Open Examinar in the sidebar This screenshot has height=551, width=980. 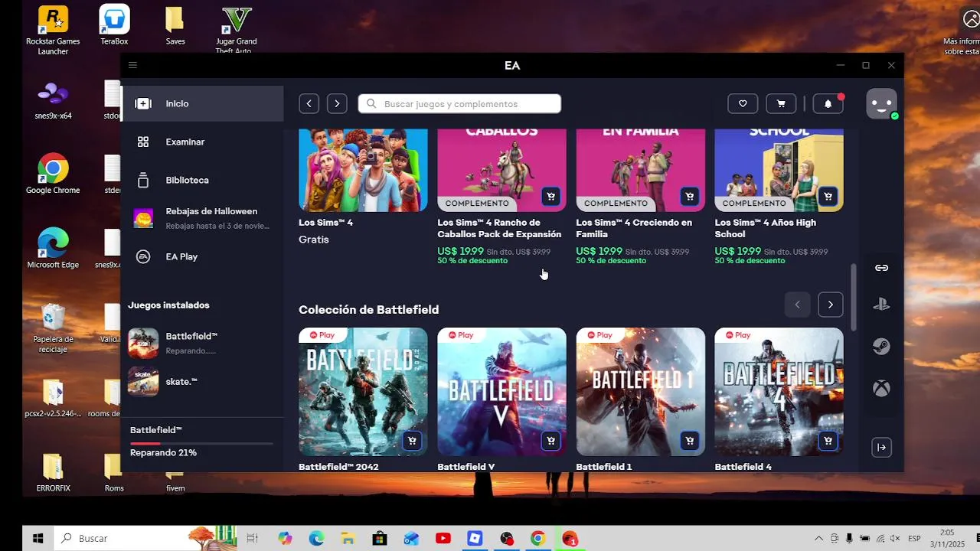(202, 142)
